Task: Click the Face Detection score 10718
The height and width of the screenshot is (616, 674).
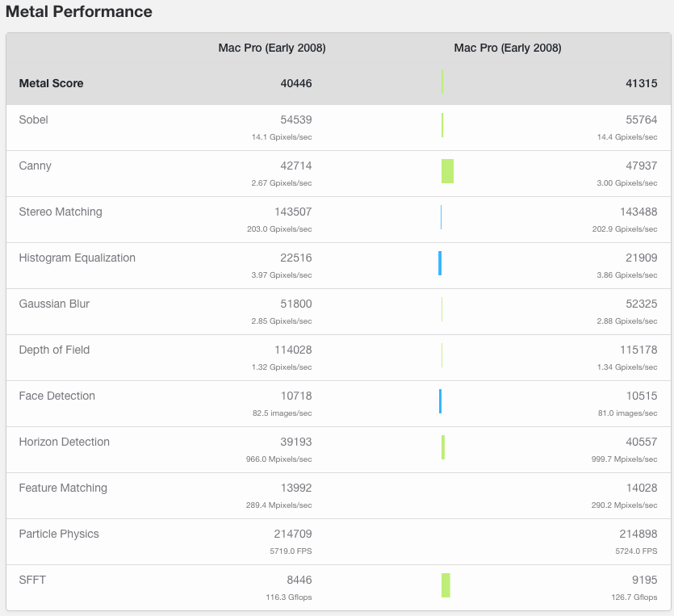Action: click(x=296, y=396)
